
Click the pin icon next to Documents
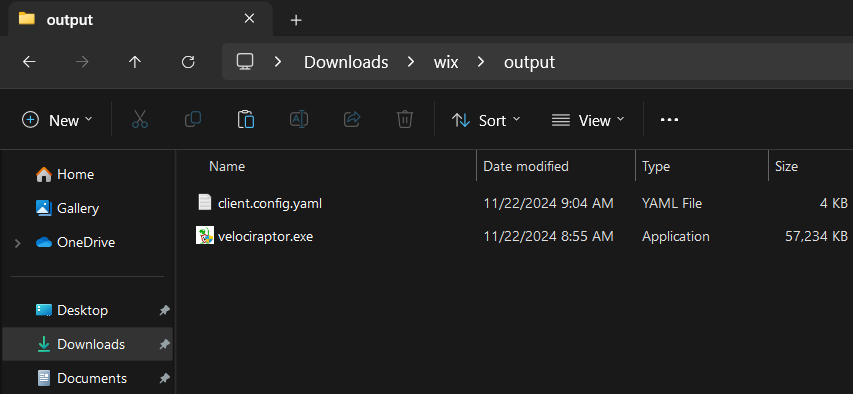point(164,378)
